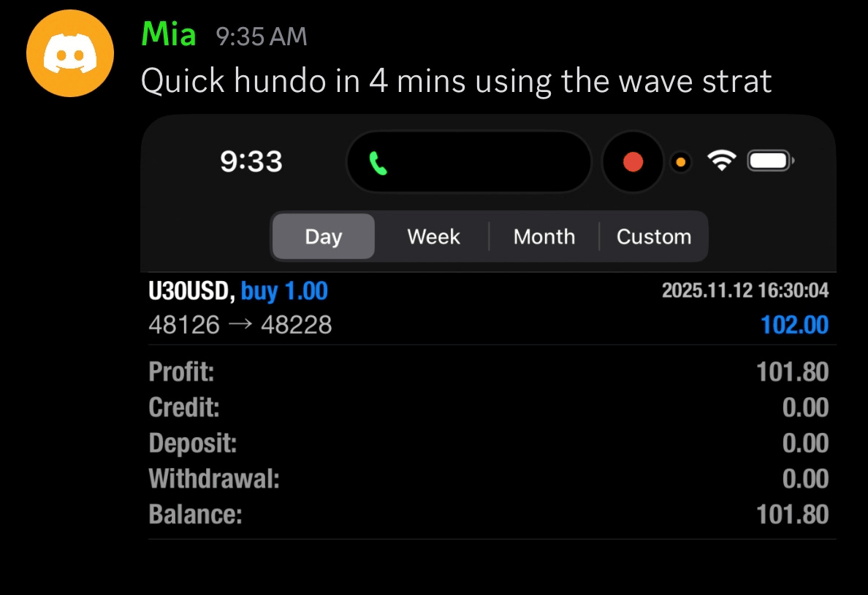The image size is (868, 595).
Task: Click the message text about wave strat
Action: [455, 80]
